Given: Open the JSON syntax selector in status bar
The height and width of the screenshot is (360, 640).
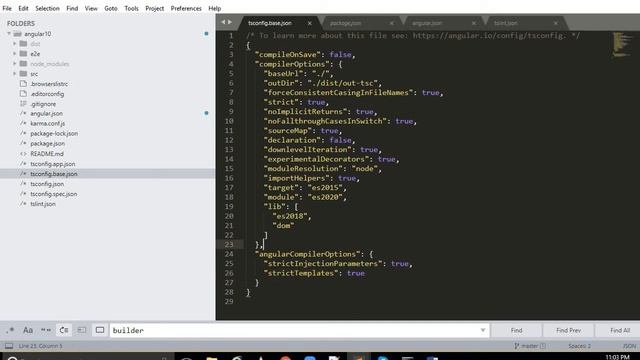Looking at the screenshot, I should (x=629, y=346).
